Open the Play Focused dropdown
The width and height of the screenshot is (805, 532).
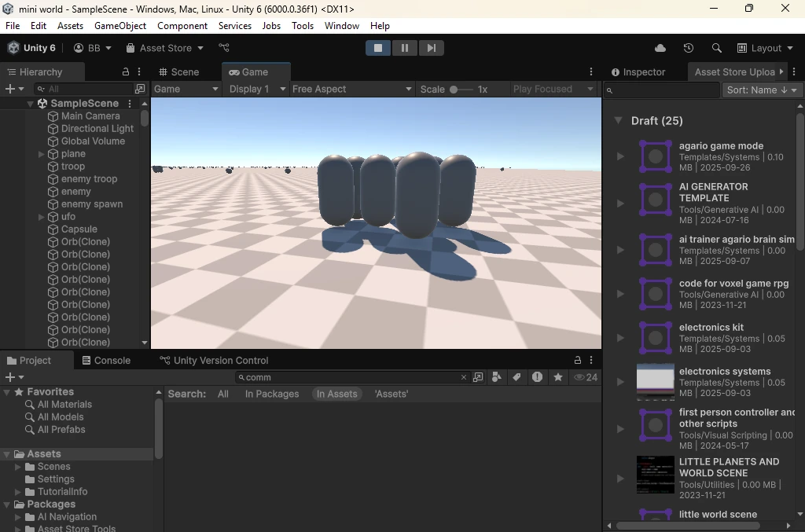pyautogui.click(x=553, y=89)
